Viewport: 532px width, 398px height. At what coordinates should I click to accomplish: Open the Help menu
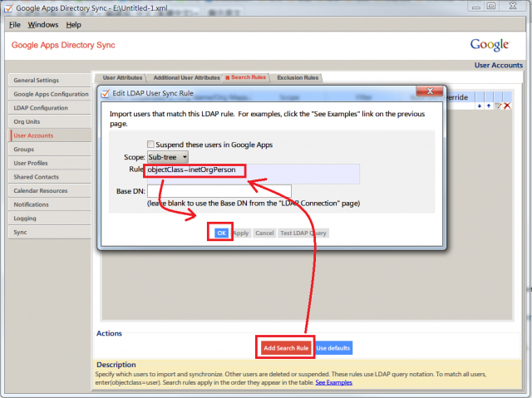pos(74,25)
